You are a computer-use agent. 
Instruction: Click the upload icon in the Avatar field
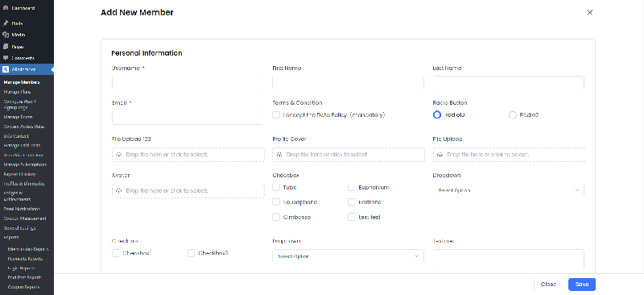(118, 191)
